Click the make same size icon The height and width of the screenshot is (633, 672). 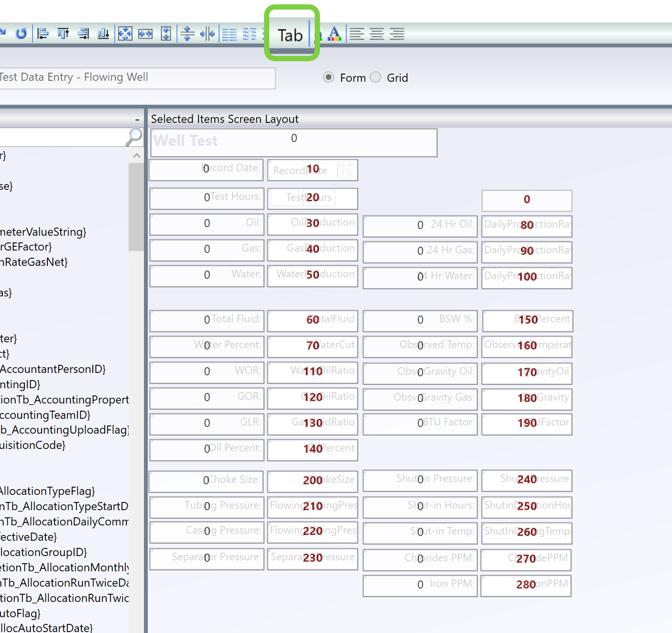tap(125, 33)
